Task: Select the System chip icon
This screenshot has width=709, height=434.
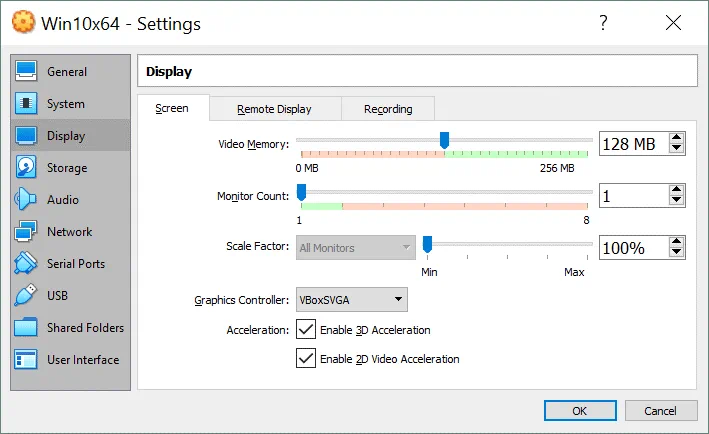Action: 27,104
